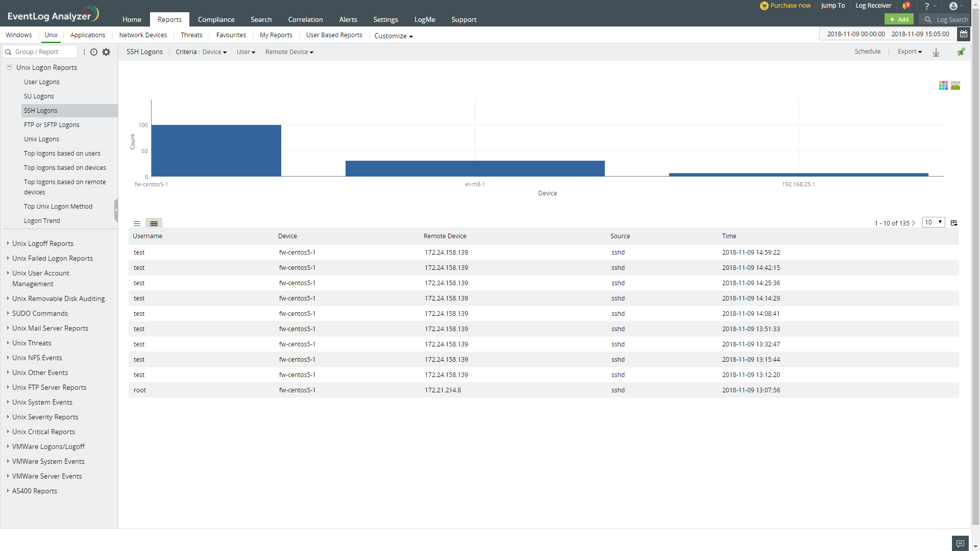Switch to colorful grid chart view

943,86
